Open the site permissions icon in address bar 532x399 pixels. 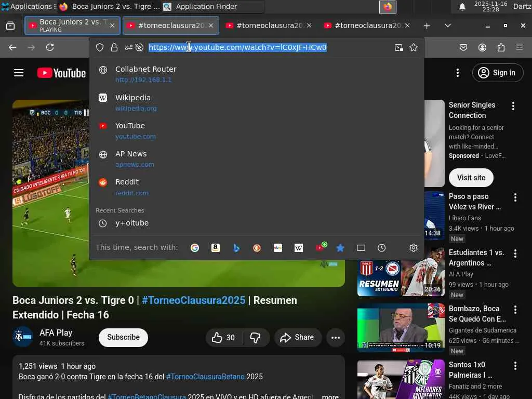coord(129,47)
